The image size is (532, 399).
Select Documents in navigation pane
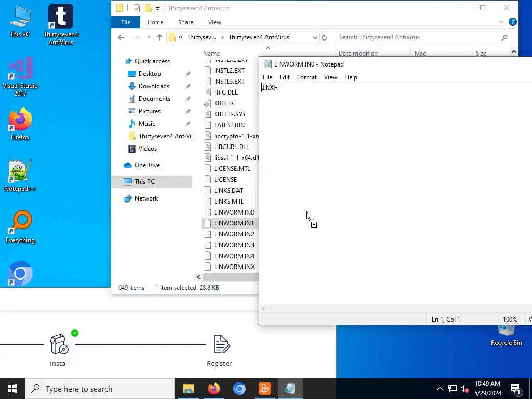click(x=154, y=99)
